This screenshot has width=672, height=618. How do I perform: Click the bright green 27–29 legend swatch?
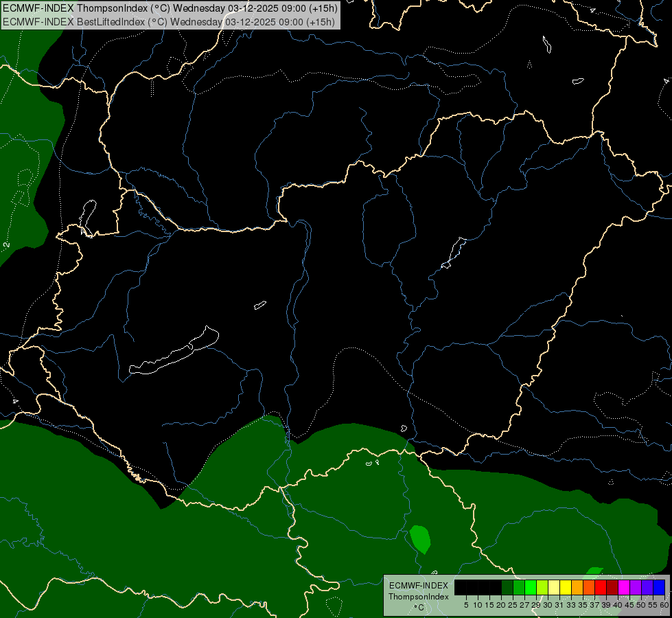[x=531, y=587]
